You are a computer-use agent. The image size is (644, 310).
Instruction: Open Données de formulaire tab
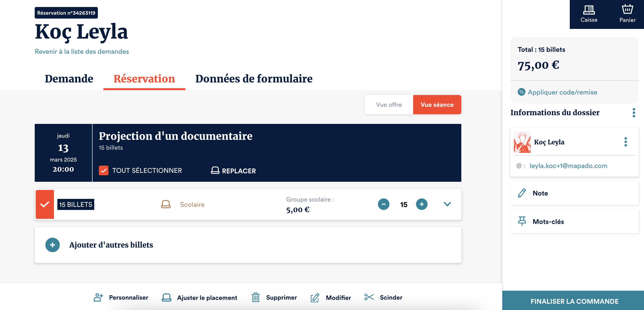pos(254,79)
